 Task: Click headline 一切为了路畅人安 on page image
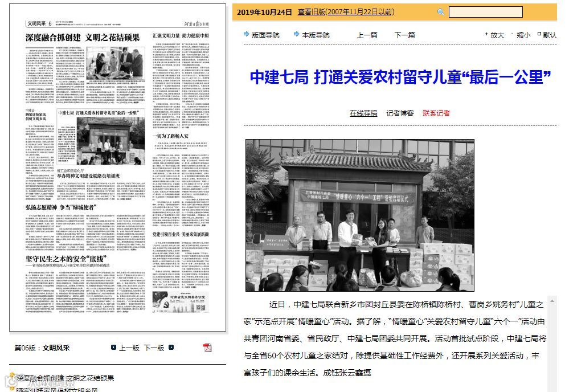170,136
